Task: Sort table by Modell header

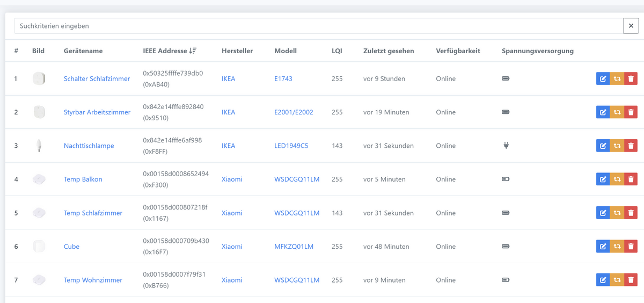Action: coord(286,51)
